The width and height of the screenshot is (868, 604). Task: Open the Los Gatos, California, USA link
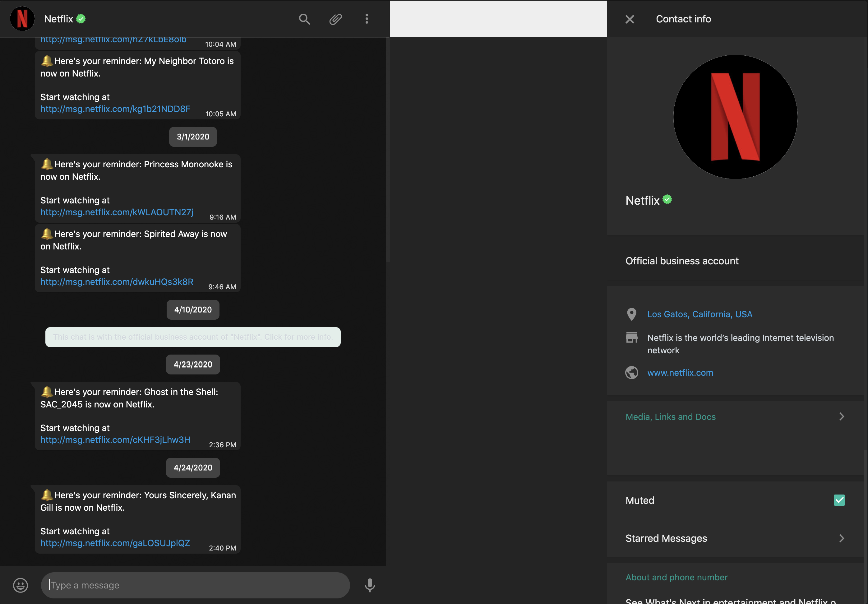(700, 314)
